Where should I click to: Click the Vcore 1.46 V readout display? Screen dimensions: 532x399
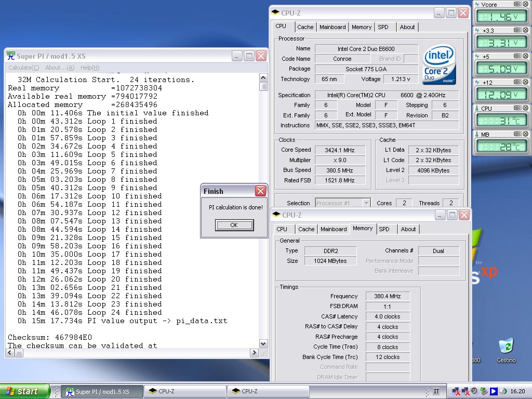click(501, 17)
